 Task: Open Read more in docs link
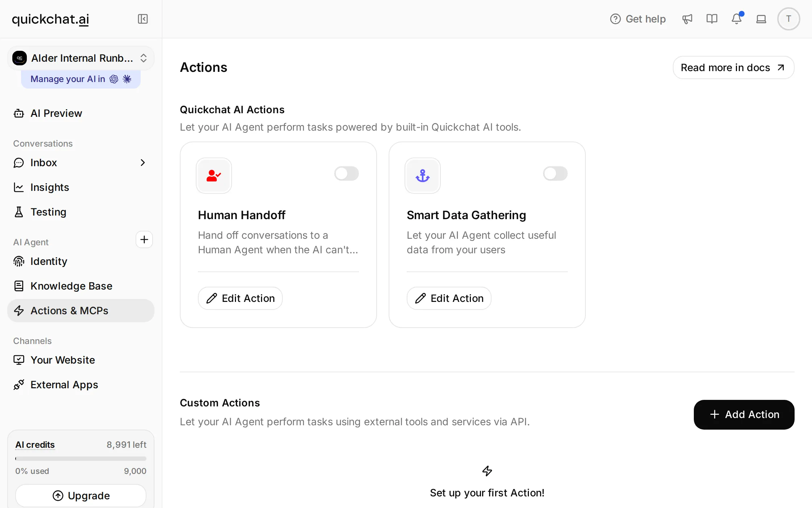pos(734,67)
